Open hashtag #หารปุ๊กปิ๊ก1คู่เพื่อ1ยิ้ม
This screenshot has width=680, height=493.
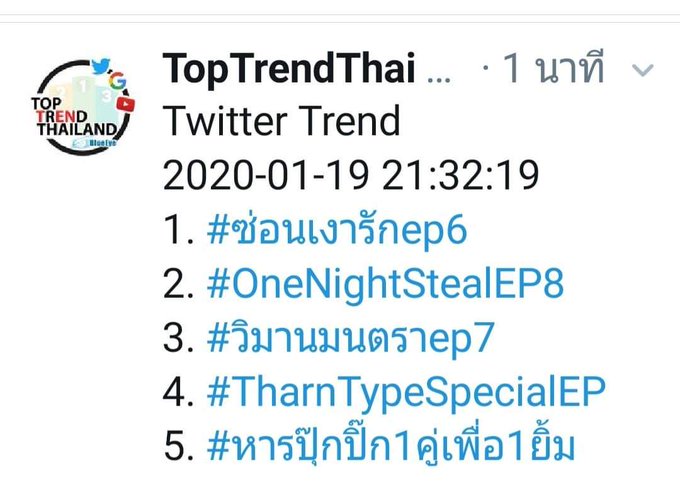click(x=391, y=443)
